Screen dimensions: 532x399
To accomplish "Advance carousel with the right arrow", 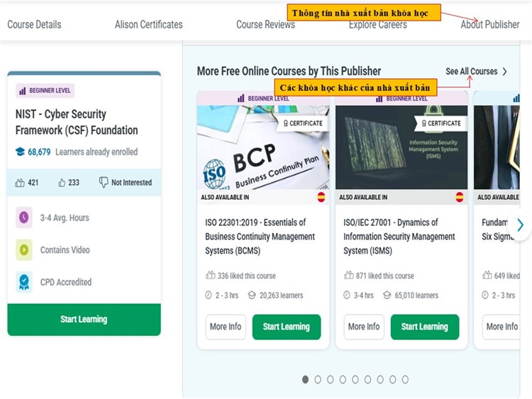I will [x=521, y=225].
